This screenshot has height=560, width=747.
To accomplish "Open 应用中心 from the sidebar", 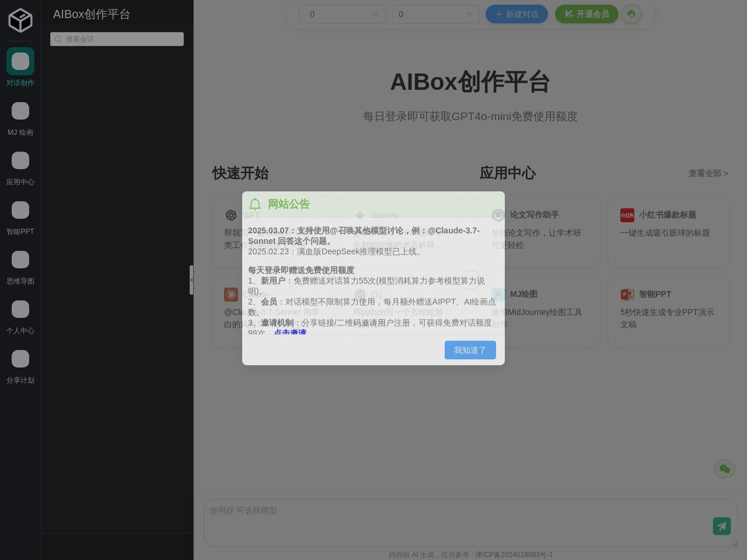I will point(20,160).
